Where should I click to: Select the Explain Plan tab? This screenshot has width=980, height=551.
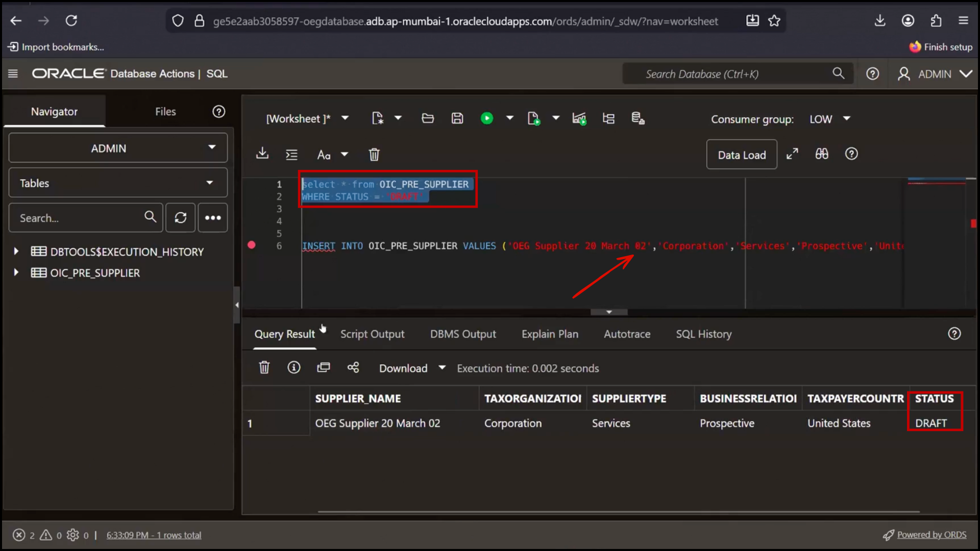click(550, 334)
